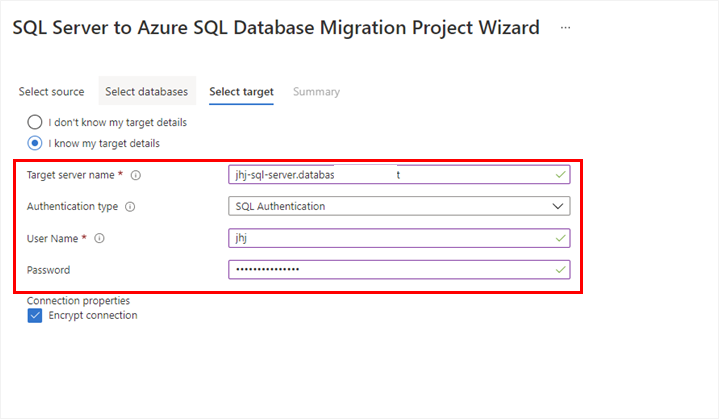Select "I don't know my target details" radio
The height and width of the screenshot is (419, 719).
coord(35,122)
